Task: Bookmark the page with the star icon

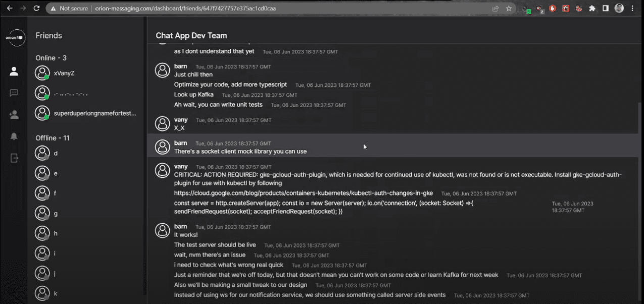Action: click(509, 8)
